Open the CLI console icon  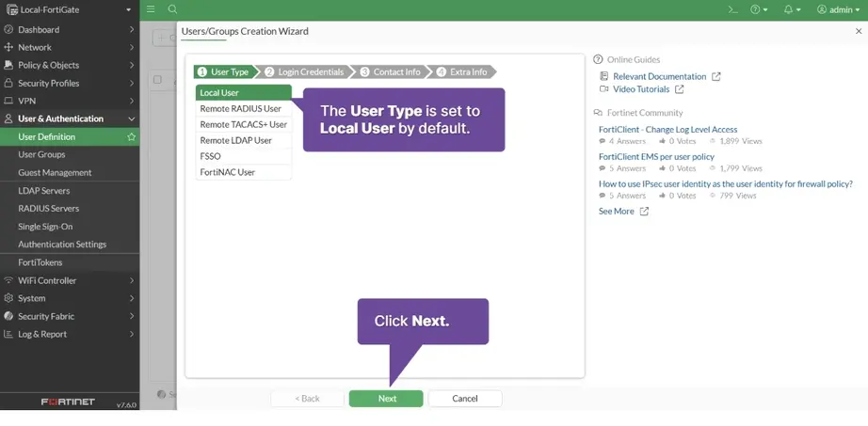pos(733,9)
